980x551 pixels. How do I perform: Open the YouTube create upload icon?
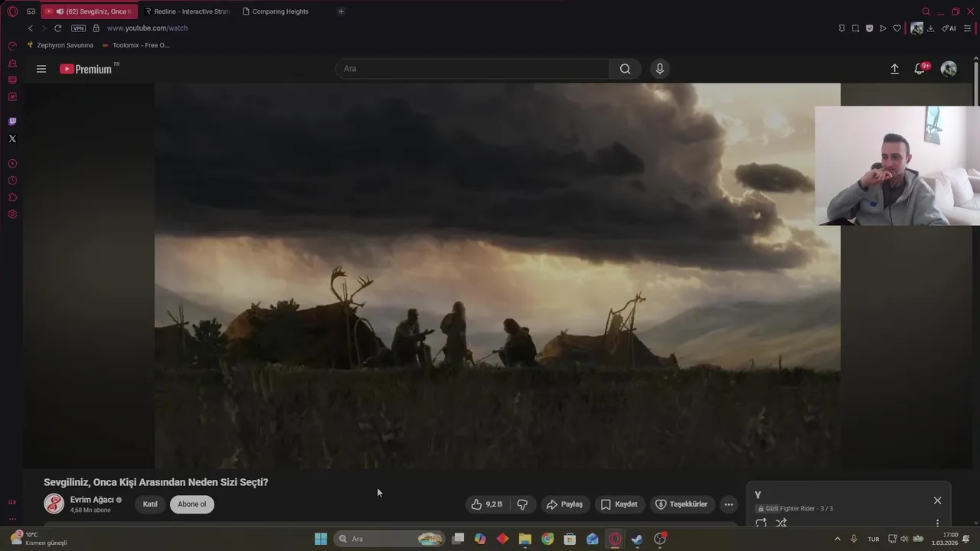click(x=894, y=69)
